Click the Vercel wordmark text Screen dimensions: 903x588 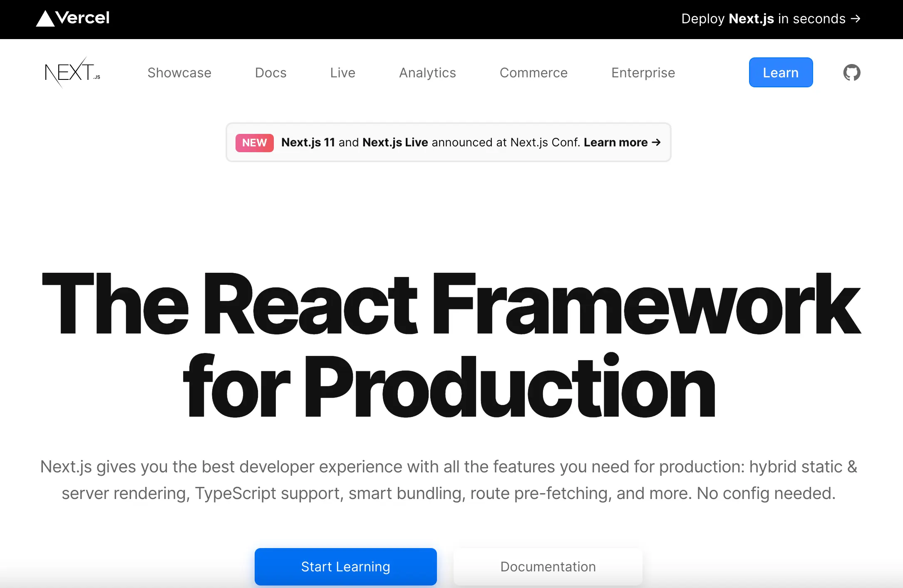tap(83, 18)
